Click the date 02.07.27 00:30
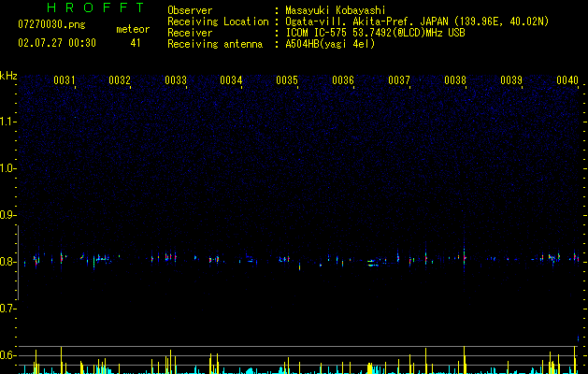The width and height of the screenshot is (588, 374). [57, 43]
